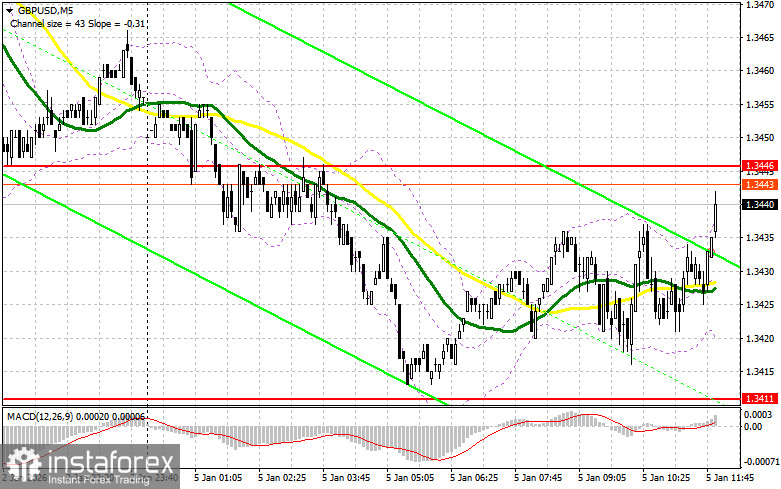Image resolution: width=781 pixels, height=489 pixels.
Task: Click the -0.00071 value on MACD scale
Action: tap(760, 462)
